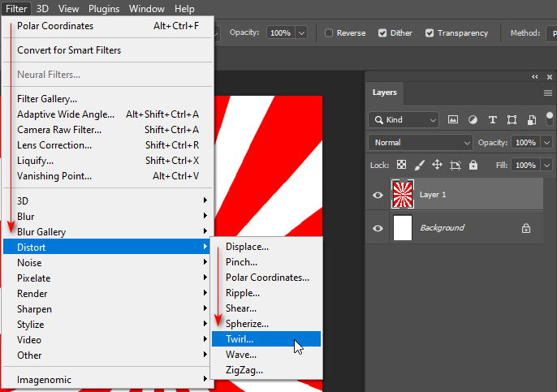
Task: Toggle visibility of the Background layer
Action: click(378, 228)
